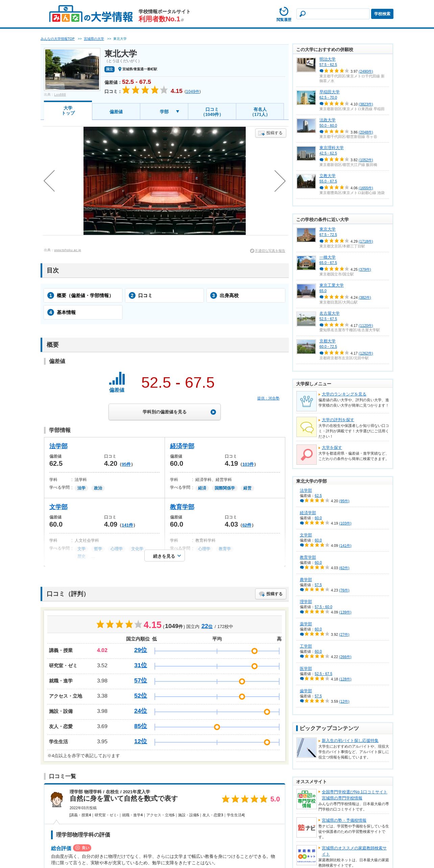Screen dimensions: 434x868
Task: Switch to the 大学トップ tab
Action: pos(68,111)
